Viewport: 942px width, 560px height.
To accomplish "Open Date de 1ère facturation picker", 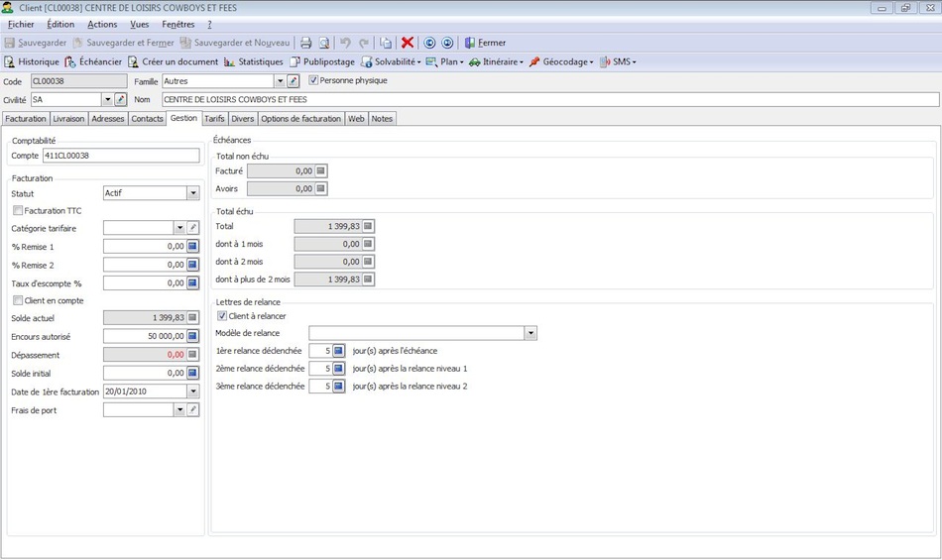I will click(x=192, y=392).
